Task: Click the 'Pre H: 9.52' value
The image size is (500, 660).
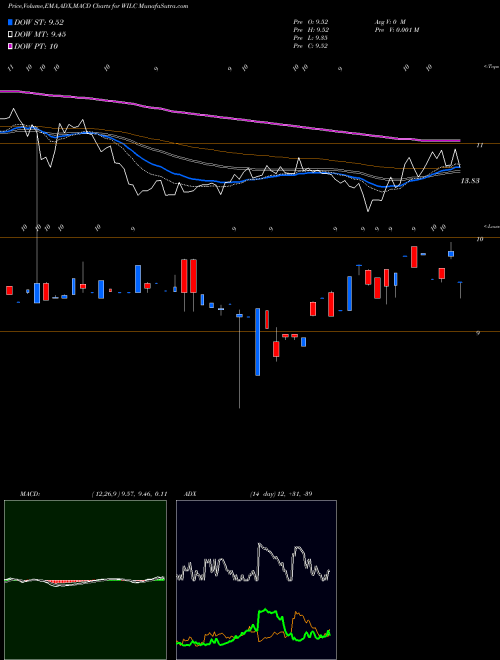Action: [x=311, y=30]
